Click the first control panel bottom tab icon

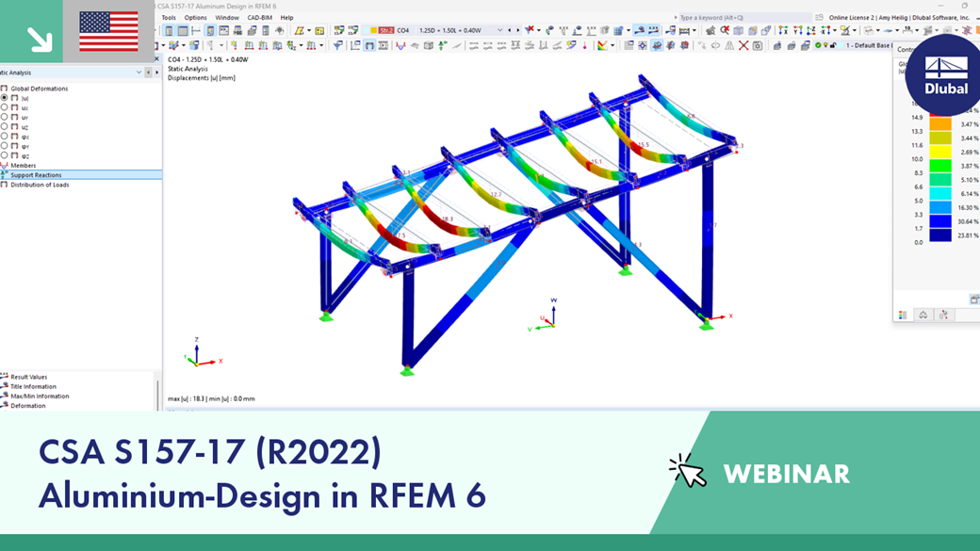903,315
